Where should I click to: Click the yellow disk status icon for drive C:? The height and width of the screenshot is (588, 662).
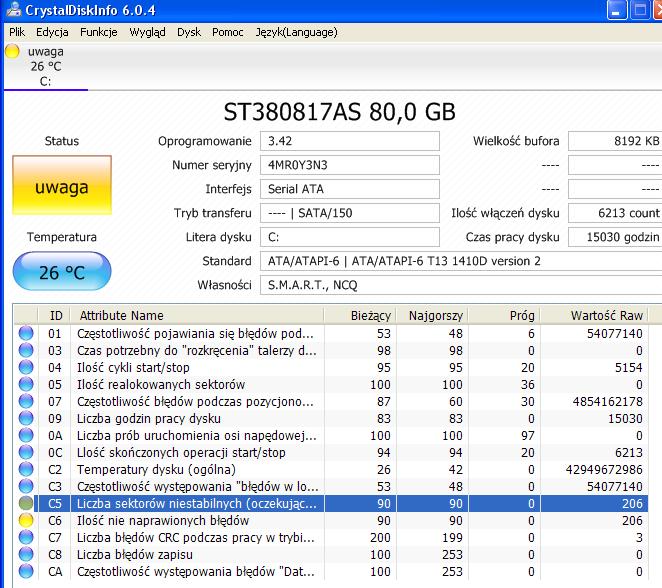coord(12,51)
